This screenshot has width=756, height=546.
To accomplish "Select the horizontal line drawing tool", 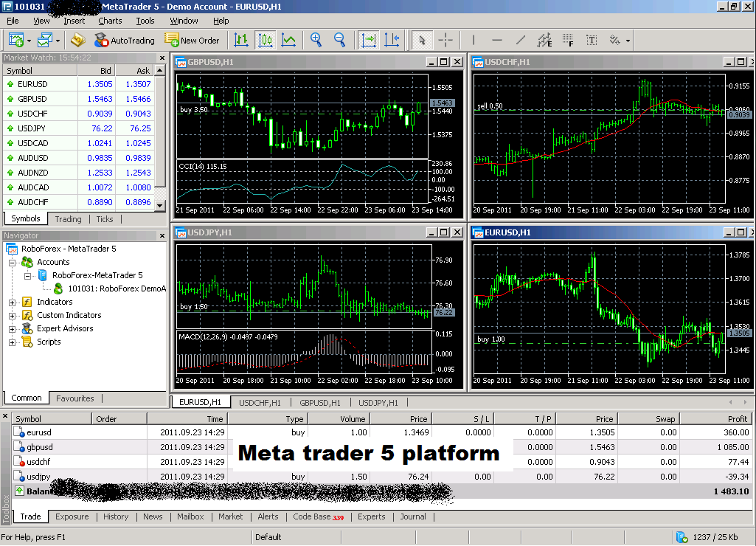I will (496, 40).
